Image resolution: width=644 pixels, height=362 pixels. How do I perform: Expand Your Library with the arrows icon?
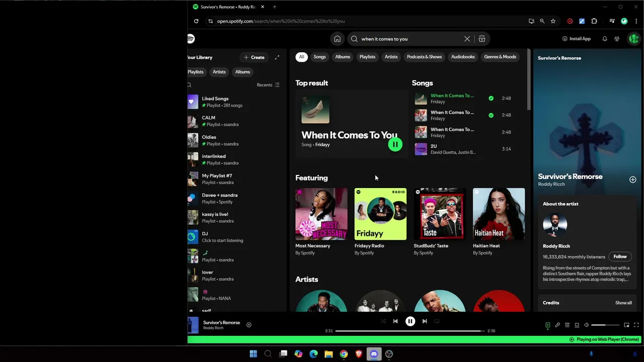tap(277, 57)
